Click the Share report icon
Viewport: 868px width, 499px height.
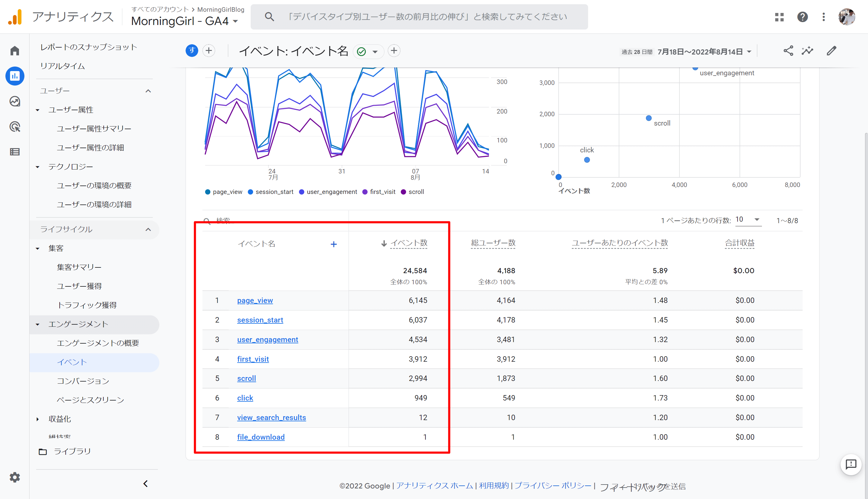[788, 51]
